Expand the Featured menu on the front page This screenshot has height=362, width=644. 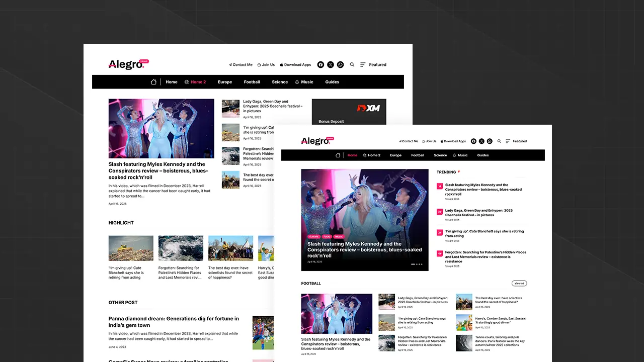(x=516, y=141)
